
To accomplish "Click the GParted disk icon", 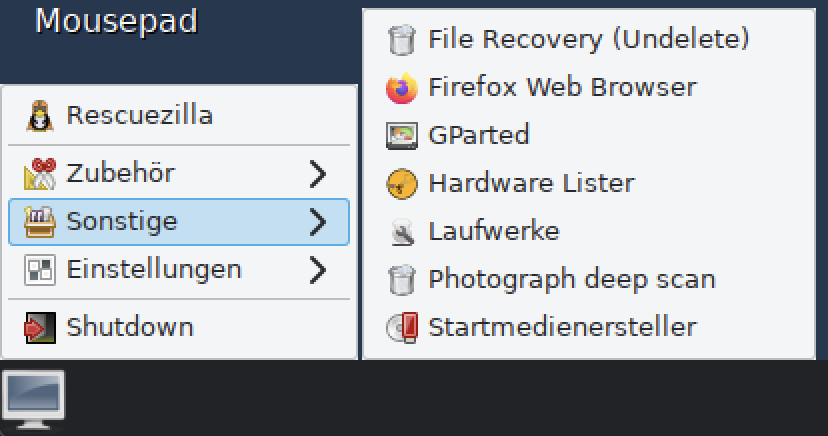I will tap(402, 136).
